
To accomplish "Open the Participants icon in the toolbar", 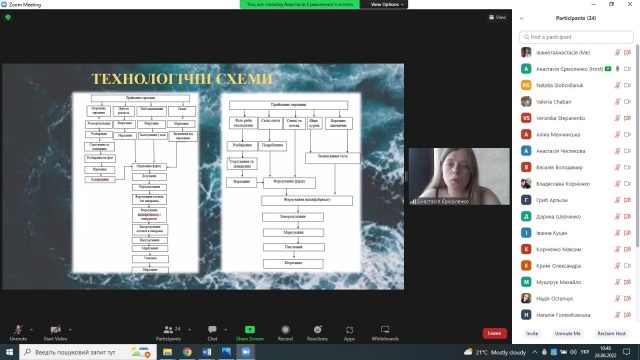I will click(x=168, y=329).
